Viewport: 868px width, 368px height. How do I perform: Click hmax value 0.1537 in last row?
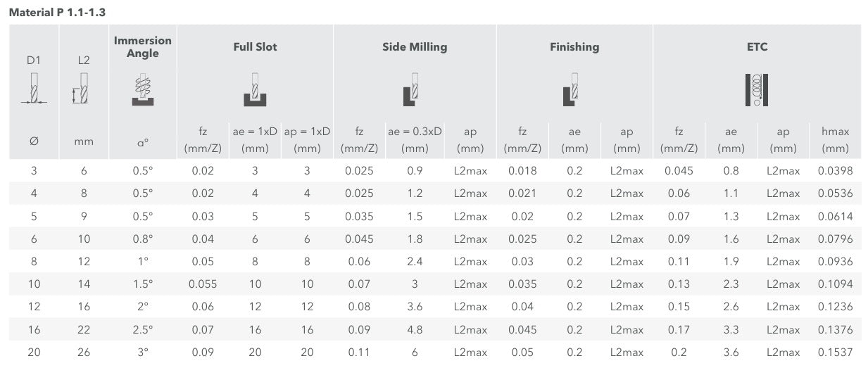pos(836,352)
